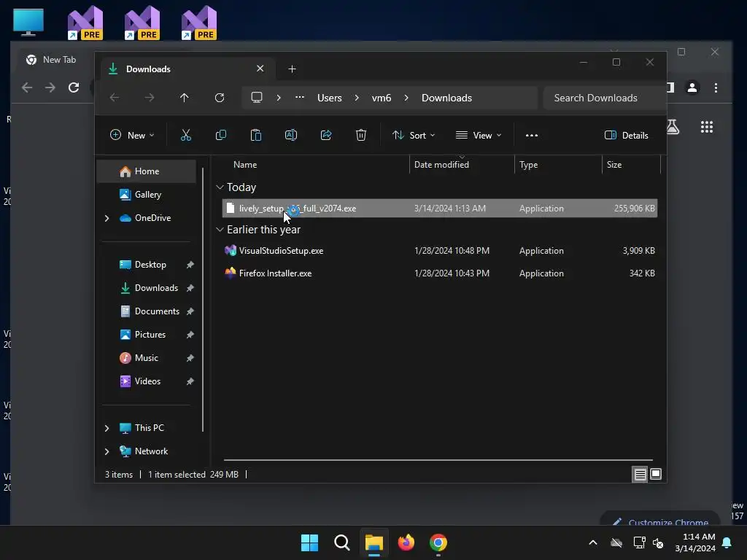The image size is (747, 560).
Task: Sort by Date modified column header
Action: [x=462, y=165]
